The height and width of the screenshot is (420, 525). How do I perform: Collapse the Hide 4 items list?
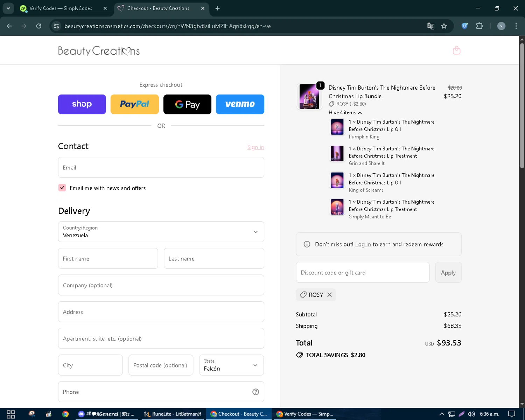[345, 113]
